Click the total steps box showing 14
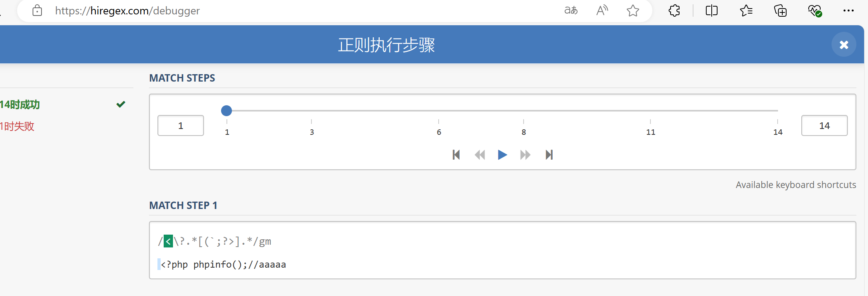The image size is (868, 296). [824, 125]
